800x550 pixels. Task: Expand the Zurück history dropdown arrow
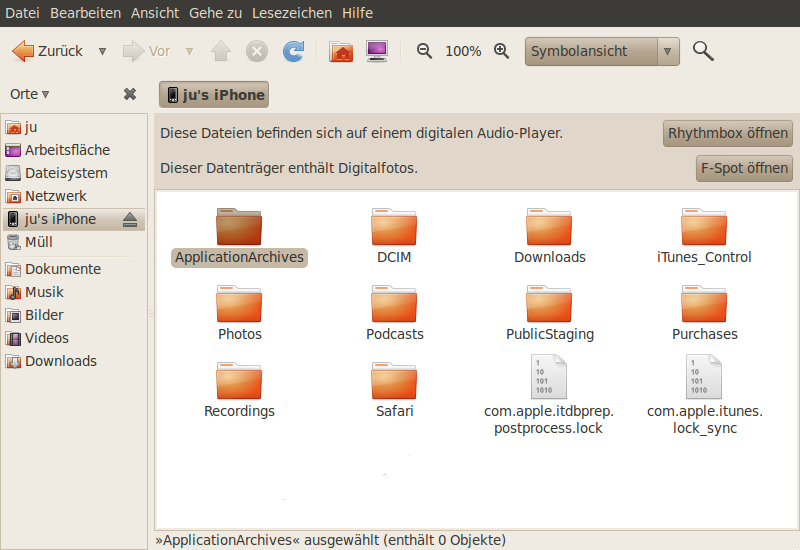click(x=102, y=51)
